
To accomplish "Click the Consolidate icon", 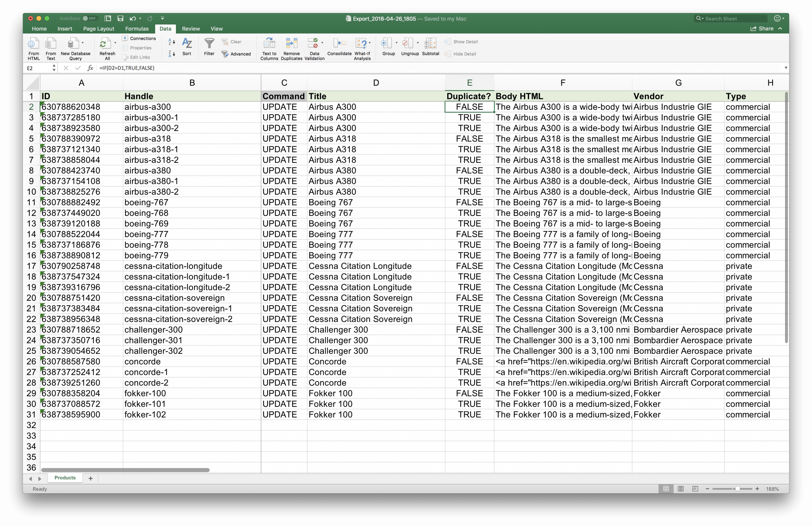I will [339, 43].
